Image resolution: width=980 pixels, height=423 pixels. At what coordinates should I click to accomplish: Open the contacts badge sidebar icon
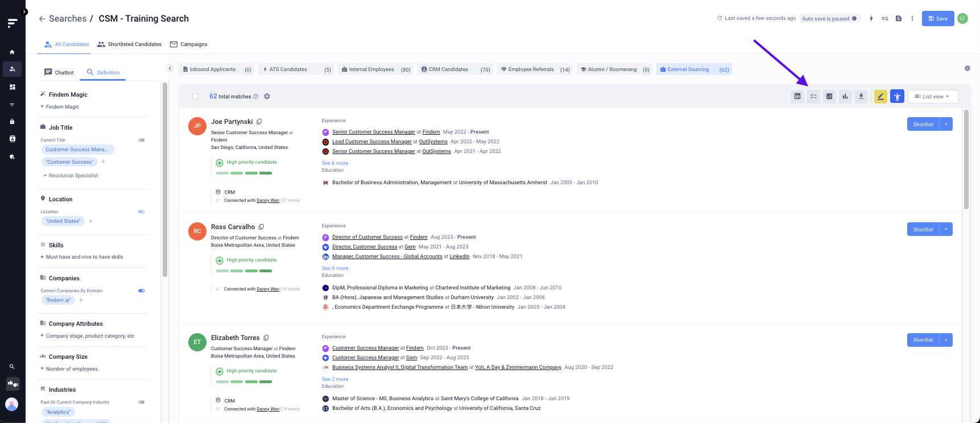coord(13,139)
